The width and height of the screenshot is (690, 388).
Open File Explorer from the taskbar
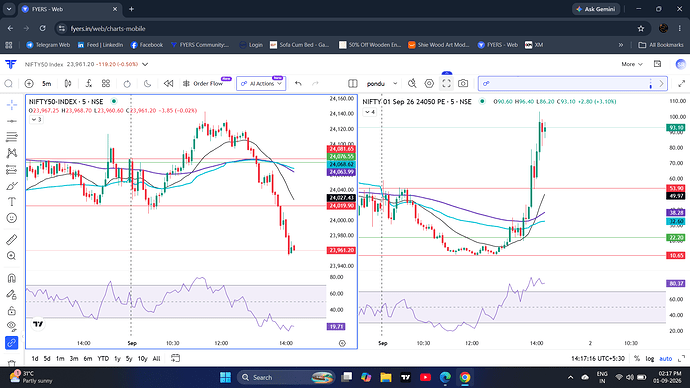tap(386, 377)
